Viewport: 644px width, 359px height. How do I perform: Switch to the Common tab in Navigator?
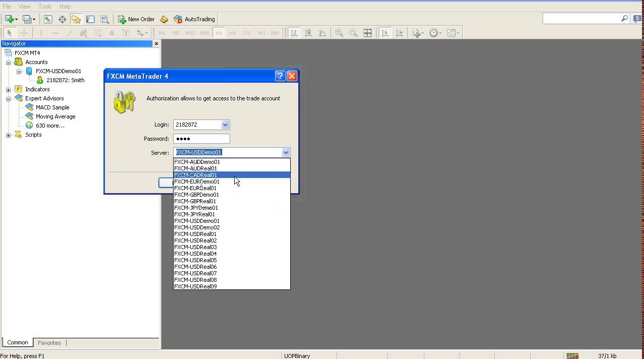pos(18,342)
